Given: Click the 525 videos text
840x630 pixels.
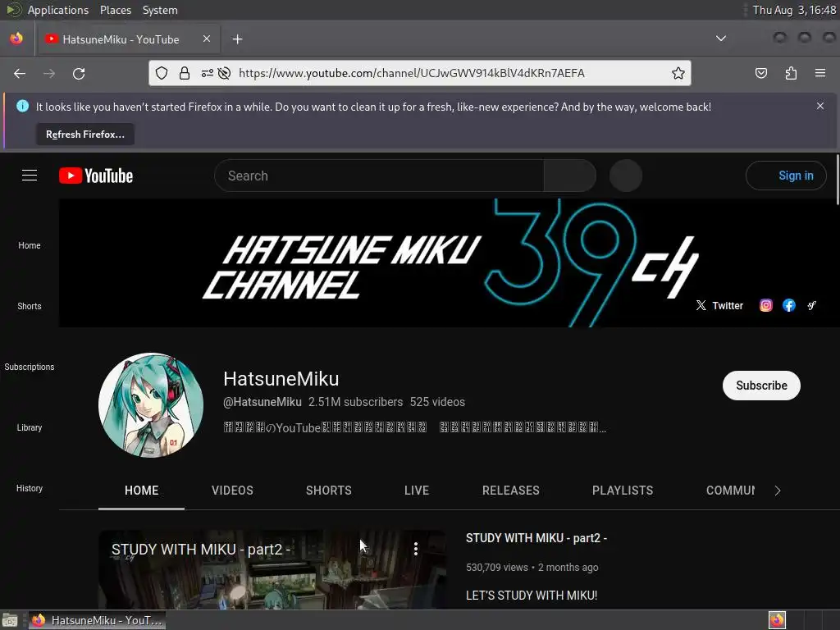Looking at the screenshot, I should pyautogui.click(x=437, y=402).
